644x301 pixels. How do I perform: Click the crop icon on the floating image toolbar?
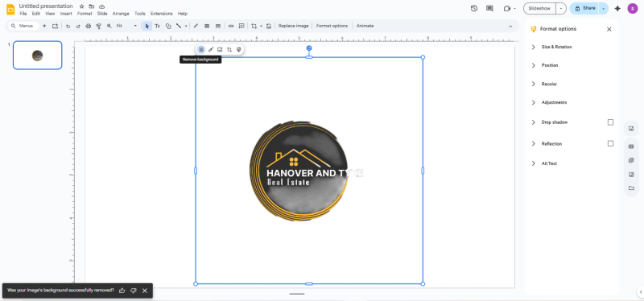229,50
